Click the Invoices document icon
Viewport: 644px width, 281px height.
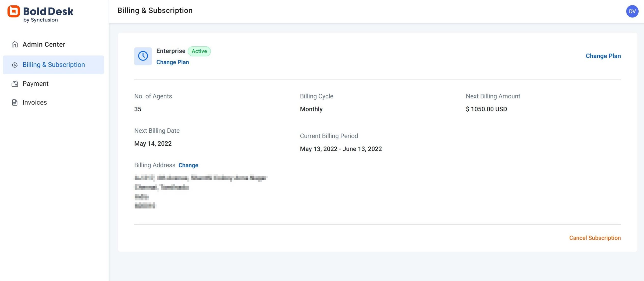[x=15, y=103]
